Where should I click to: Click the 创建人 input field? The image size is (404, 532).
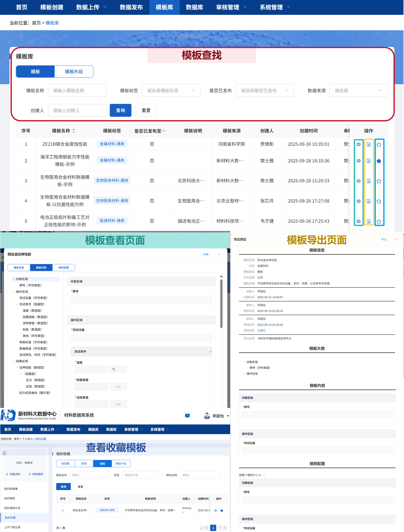pyautogui.click(x=77, y=110)
